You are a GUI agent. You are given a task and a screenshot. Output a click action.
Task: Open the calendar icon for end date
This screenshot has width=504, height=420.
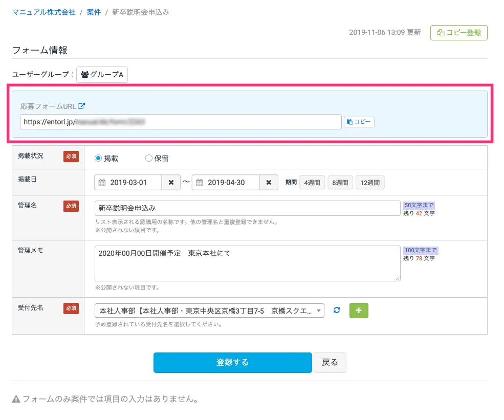[x=200, y=183]
